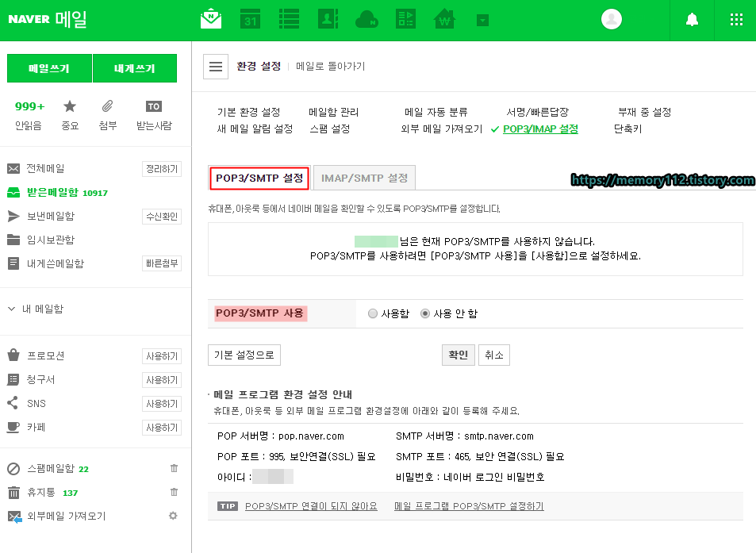Switch to IMAP/SMTP 설정 tab

coord(364,178)
